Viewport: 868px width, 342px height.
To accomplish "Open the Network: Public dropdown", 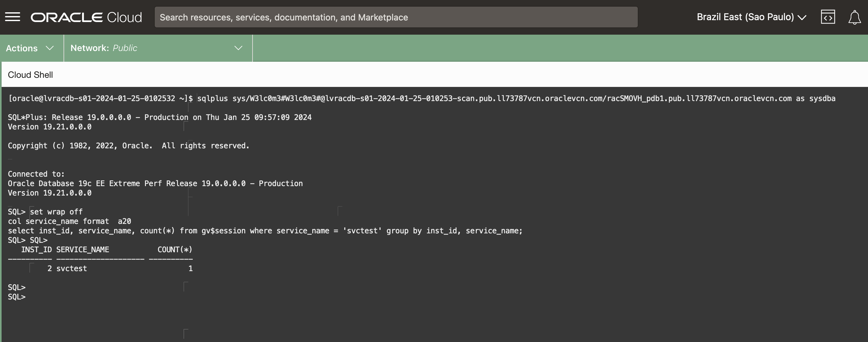I will [x=104, y=48].
